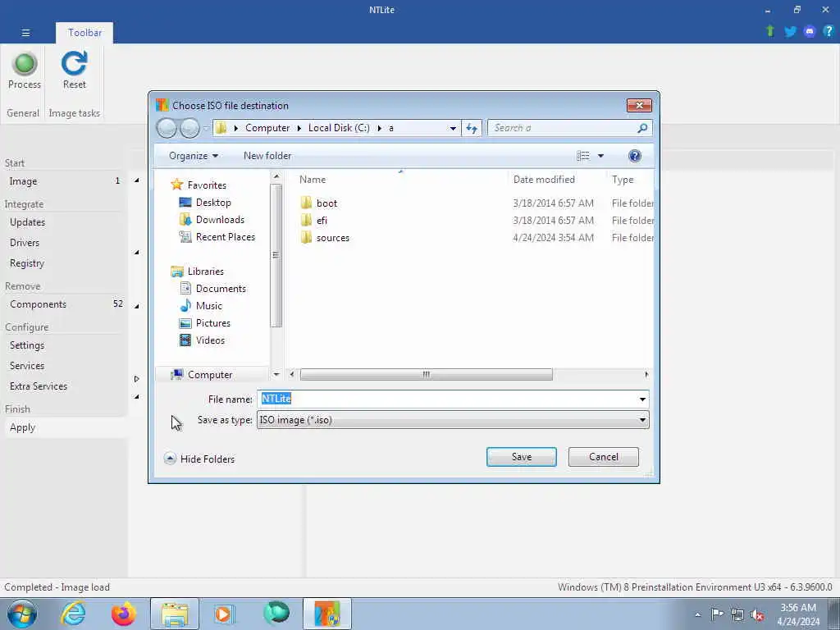Click the dialog blue help icon
Viewport: 840px width, 630px height.
634,156
